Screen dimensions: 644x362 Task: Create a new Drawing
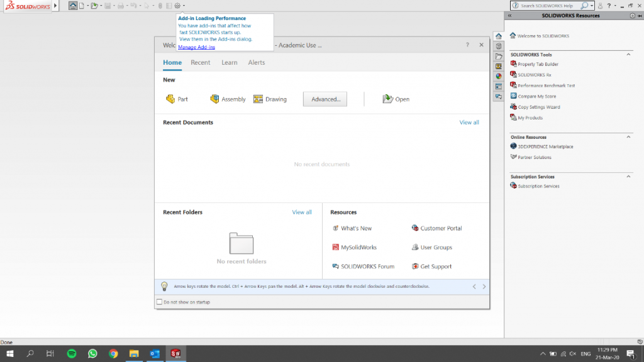pyautogui.click(x=270, y=99)
